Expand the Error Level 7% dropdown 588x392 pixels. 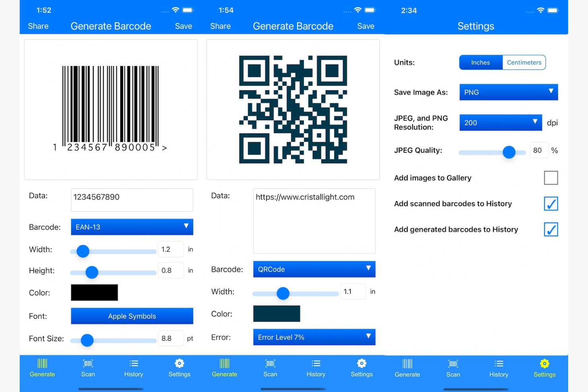314,337
